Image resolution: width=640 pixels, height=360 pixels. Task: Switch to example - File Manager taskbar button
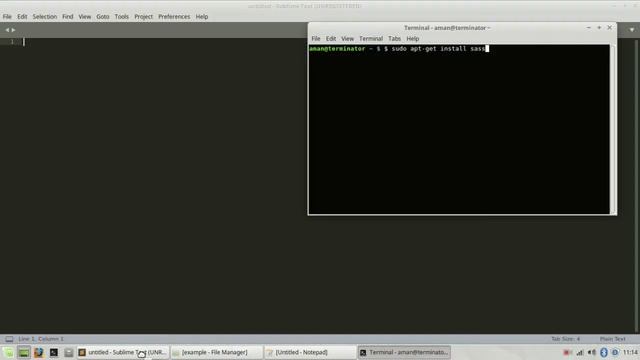click(216, 352)
